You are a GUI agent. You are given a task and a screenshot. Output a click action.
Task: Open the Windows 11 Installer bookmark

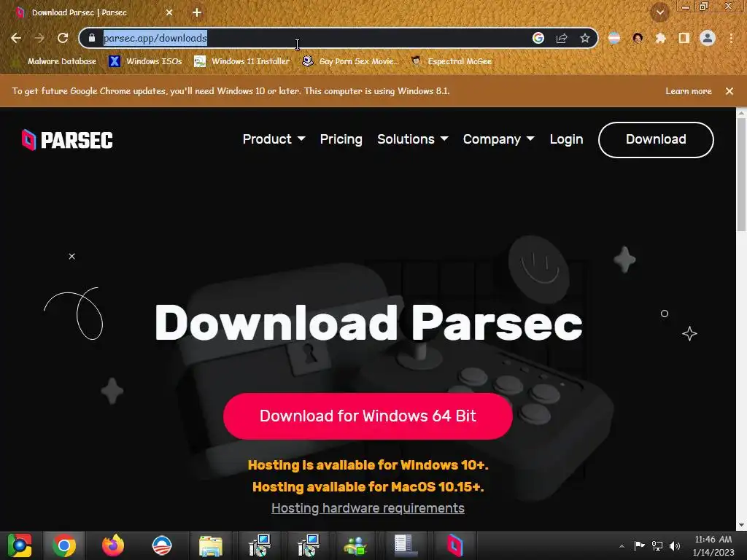pyautogui.click(x=242, y=61)
